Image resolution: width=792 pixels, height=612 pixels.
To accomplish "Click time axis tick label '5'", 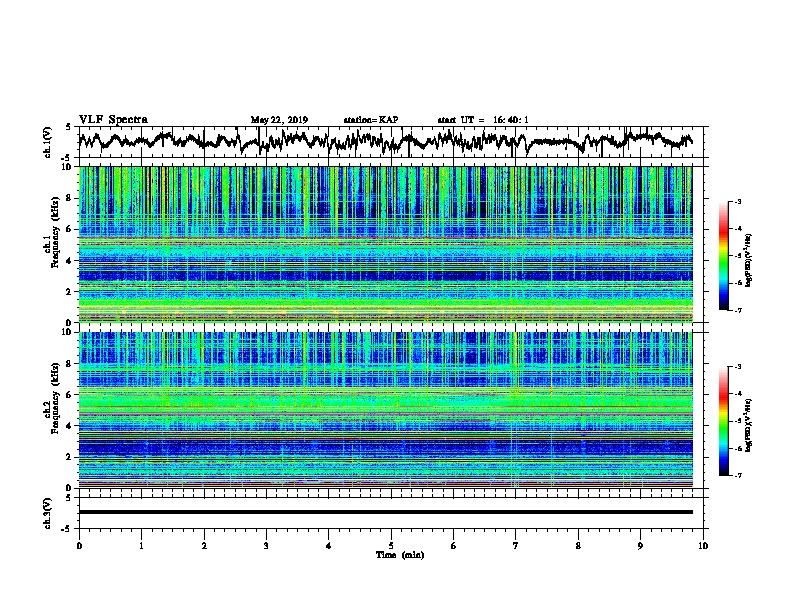I will click(x=391, y=545).
